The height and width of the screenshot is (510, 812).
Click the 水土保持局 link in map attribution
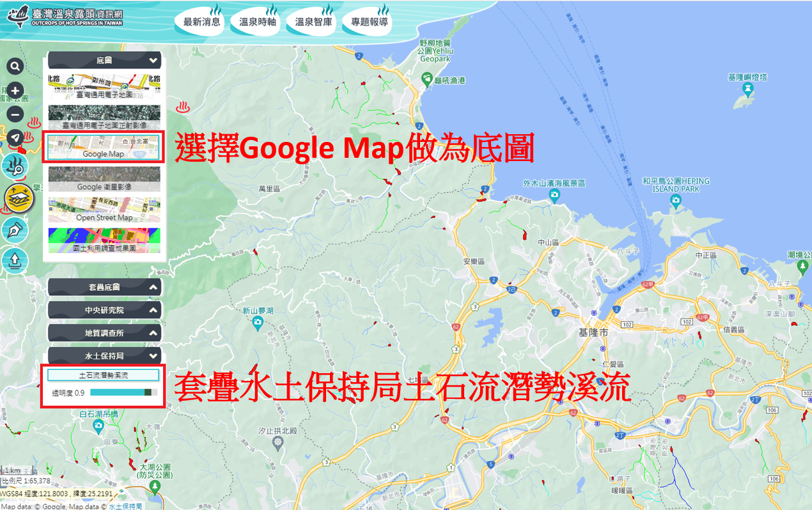125,506
